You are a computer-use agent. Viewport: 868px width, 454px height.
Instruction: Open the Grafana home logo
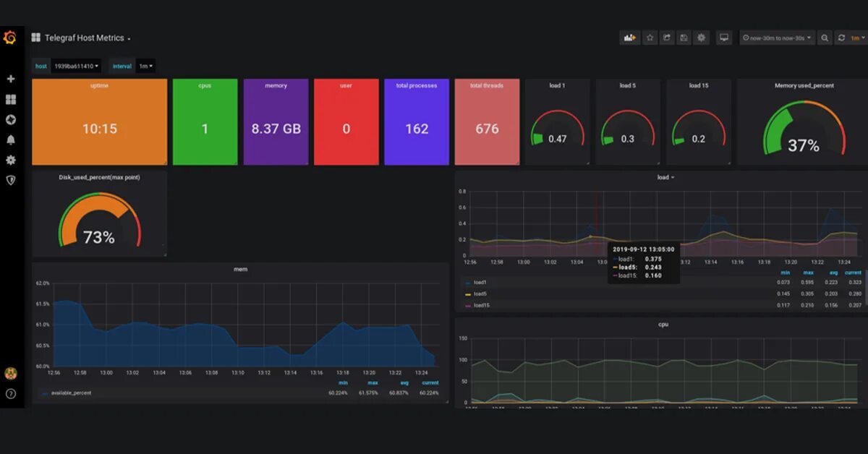[x=10, y=38]
